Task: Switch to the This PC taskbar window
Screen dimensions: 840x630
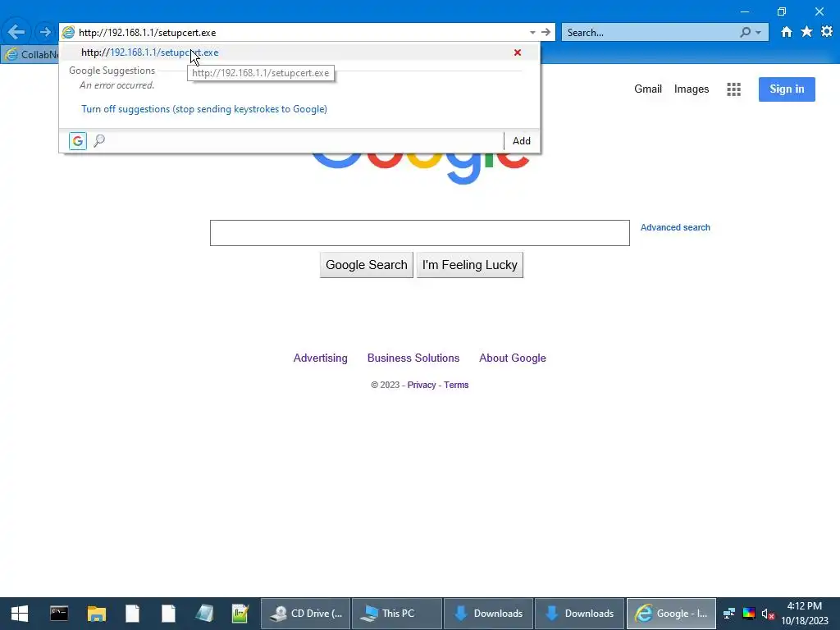Action: pyautogui.click(x=396, y=614)
